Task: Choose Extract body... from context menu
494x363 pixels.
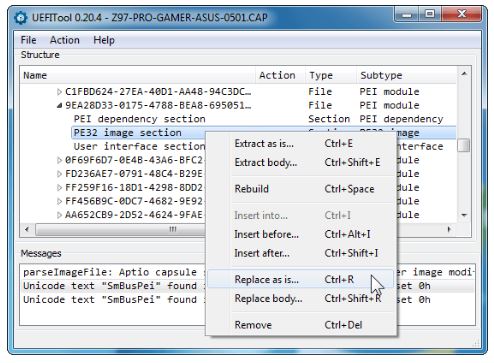Action: click(302, 162)
